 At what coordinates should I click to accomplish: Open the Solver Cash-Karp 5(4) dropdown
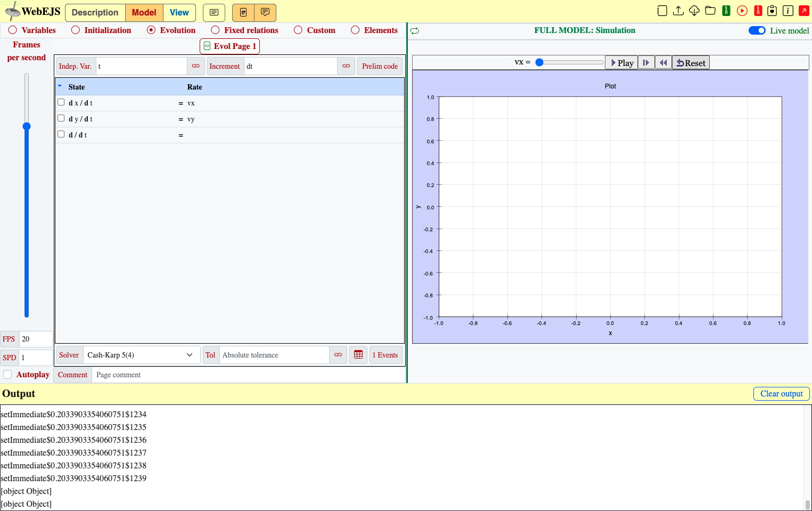[141, 355]
